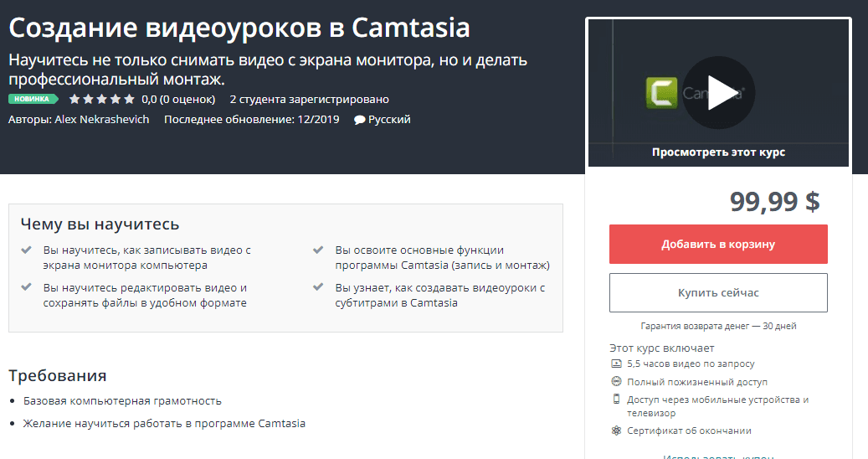Click 'Добавить в корзину' button
This screenshot has width=868, height=459.
pyautogui.click(x=718, y=245)
